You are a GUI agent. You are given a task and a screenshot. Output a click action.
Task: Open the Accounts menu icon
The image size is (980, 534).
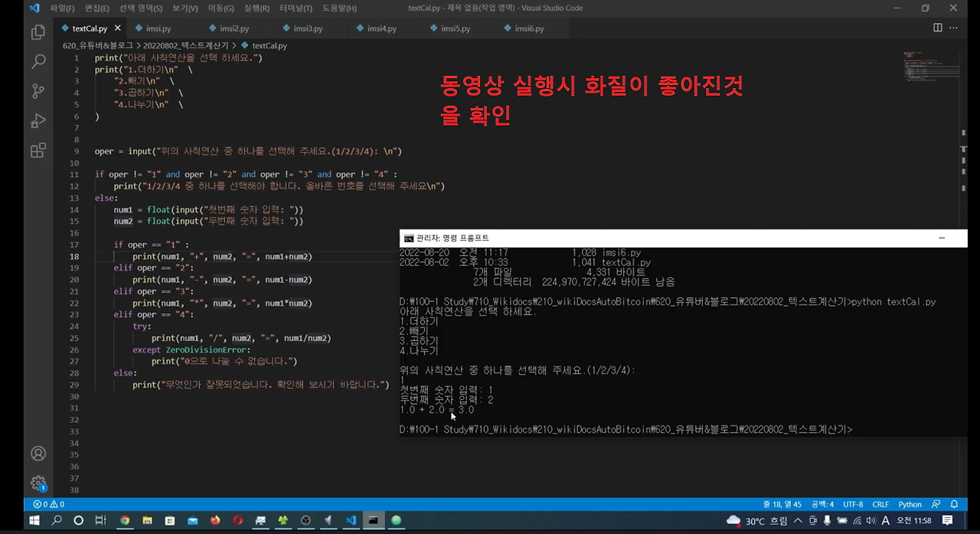tap(38, 454)
